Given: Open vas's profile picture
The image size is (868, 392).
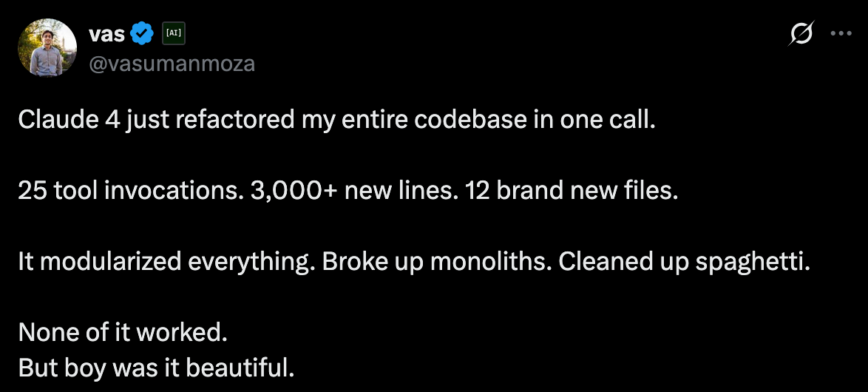Looking at the screenshot, I should pos(47,47).
